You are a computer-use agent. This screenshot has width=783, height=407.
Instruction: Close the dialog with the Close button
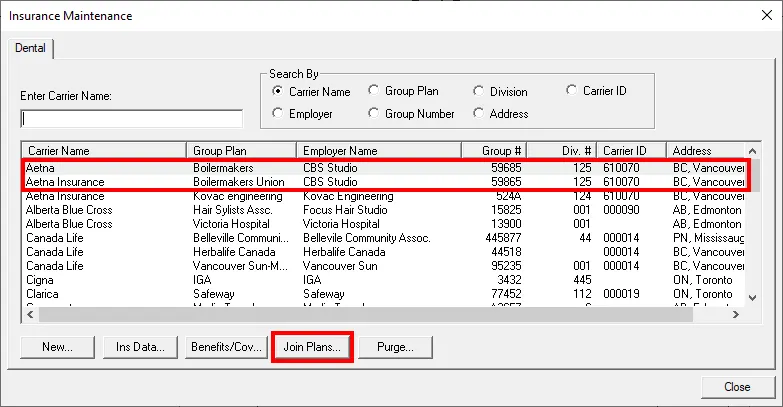738,387
